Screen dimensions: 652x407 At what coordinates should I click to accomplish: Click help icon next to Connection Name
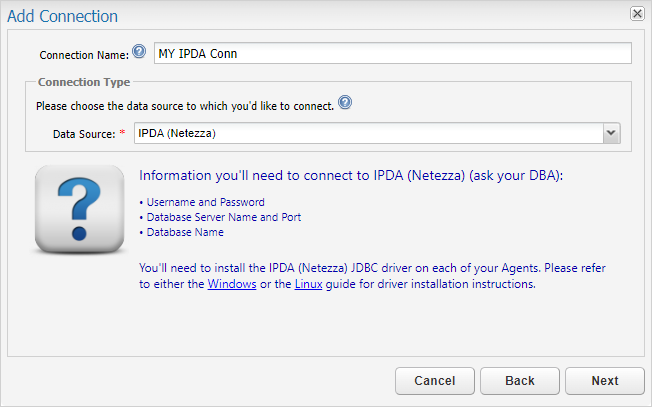pos(139,51)
